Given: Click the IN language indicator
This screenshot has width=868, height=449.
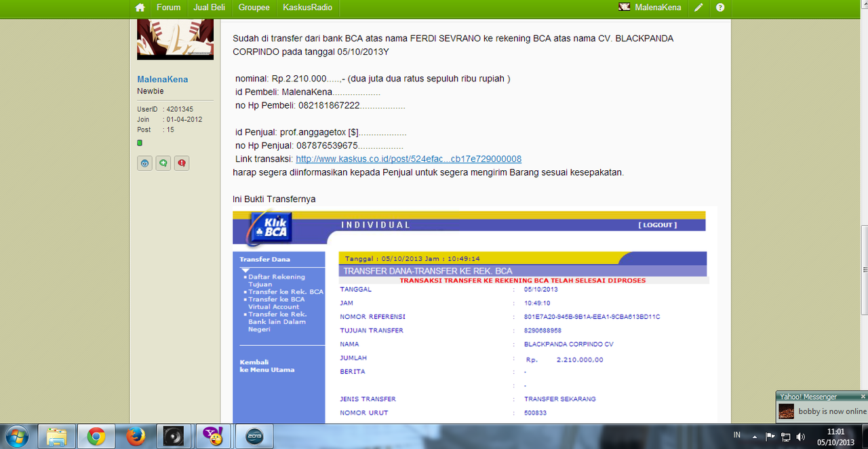Looking at the screenshot, I should click(x=736, y=435).
